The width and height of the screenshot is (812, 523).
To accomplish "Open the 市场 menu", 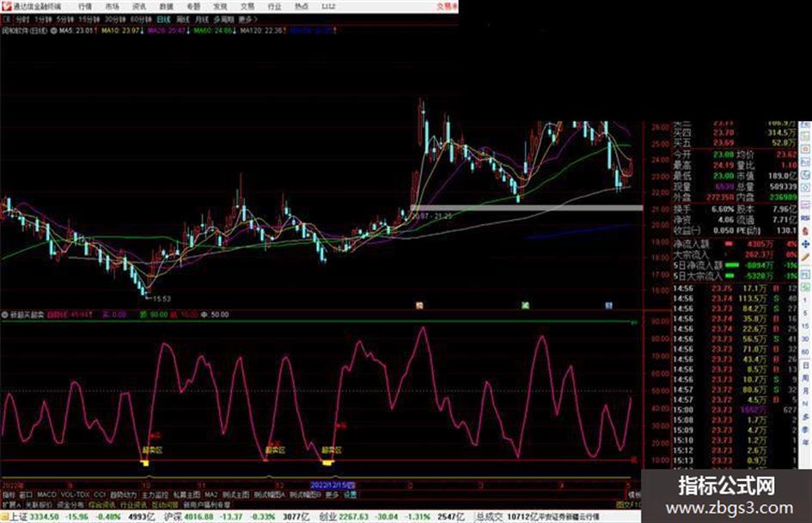I will pyautogui.click(x=112, y=7).
